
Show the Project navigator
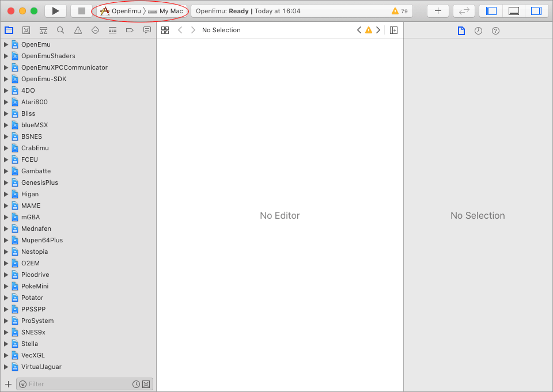click(9, 31)
